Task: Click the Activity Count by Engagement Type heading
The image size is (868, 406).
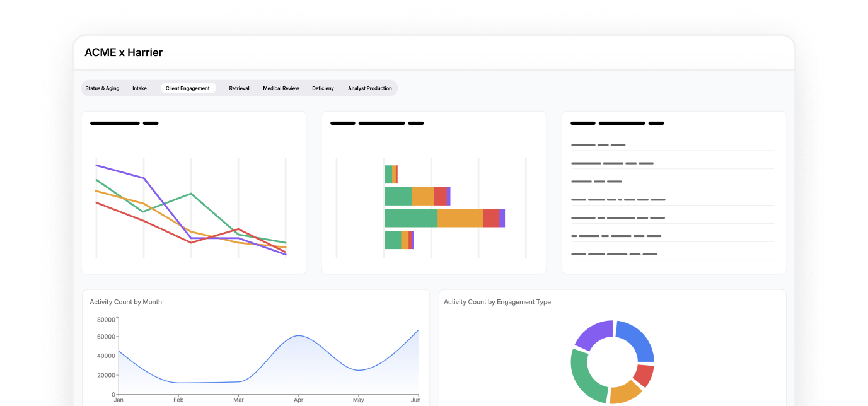Action: coord(497,302)
